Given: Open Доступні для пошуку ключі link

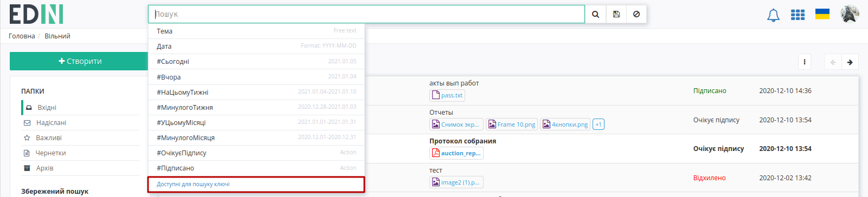Looking at the screenshot, I should [193, 184].
